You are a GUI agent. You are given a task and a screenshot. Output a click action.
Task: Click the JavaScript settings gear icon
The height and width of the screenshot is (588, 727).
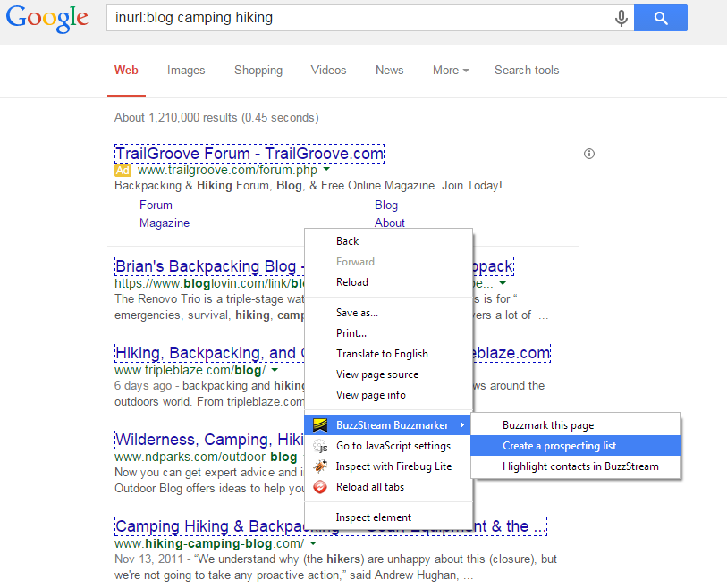[x=320, y=446]
